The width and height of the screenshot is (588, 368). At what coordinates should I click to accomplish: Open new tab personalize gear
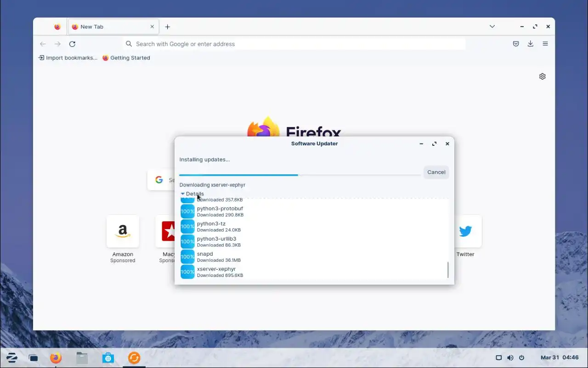tap(543, 76)
